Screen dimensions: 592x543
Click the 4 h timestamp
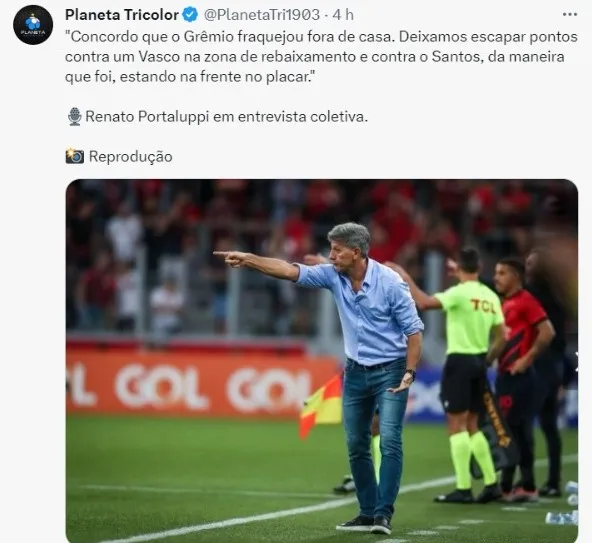click(x=343, y=15)
